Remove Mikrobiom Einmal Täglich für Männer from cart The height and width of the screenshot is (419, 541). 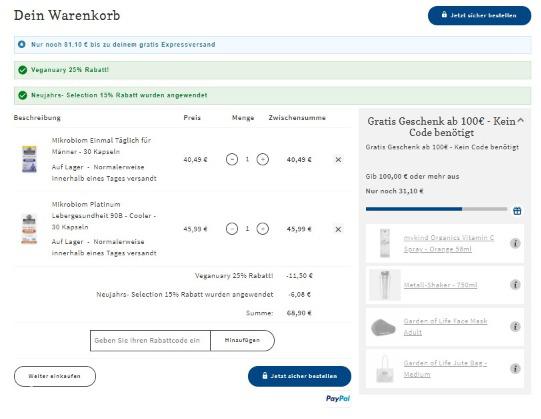coord(338,159)
